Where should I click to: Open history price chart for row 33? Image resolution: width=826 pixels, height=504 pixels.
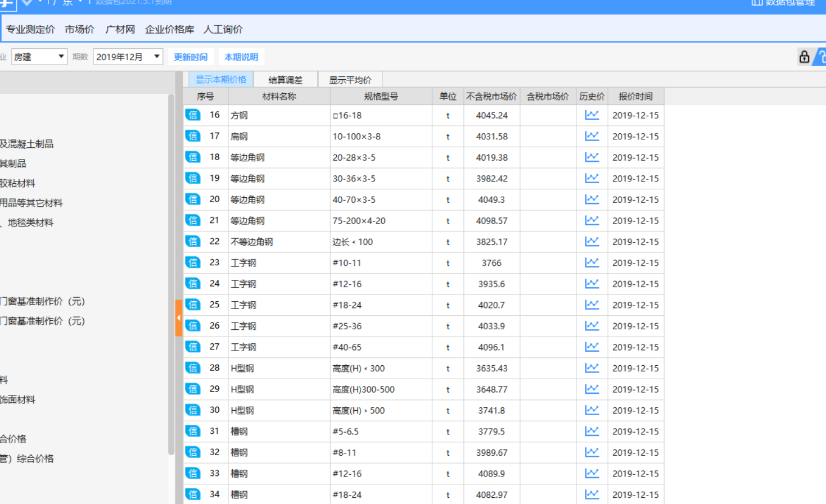pos(592,473)
